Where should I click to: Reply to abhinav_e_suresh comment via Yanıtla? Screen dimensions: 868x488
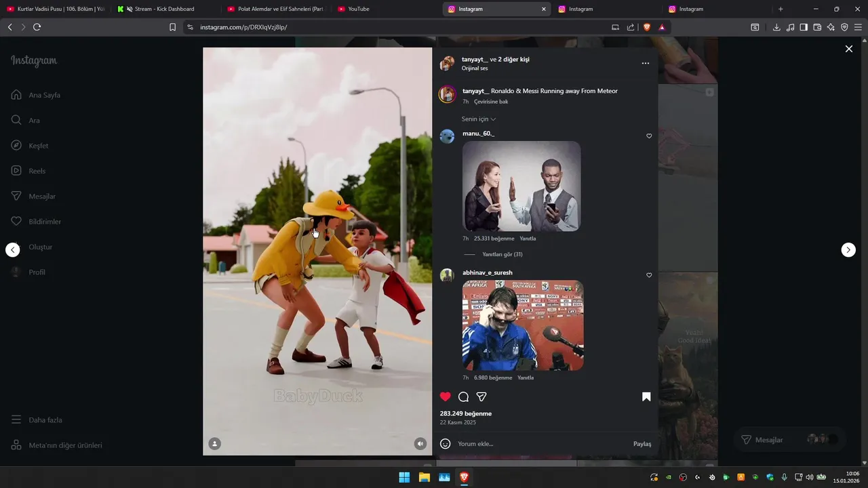pyautogui.click(x=526, y=378)
